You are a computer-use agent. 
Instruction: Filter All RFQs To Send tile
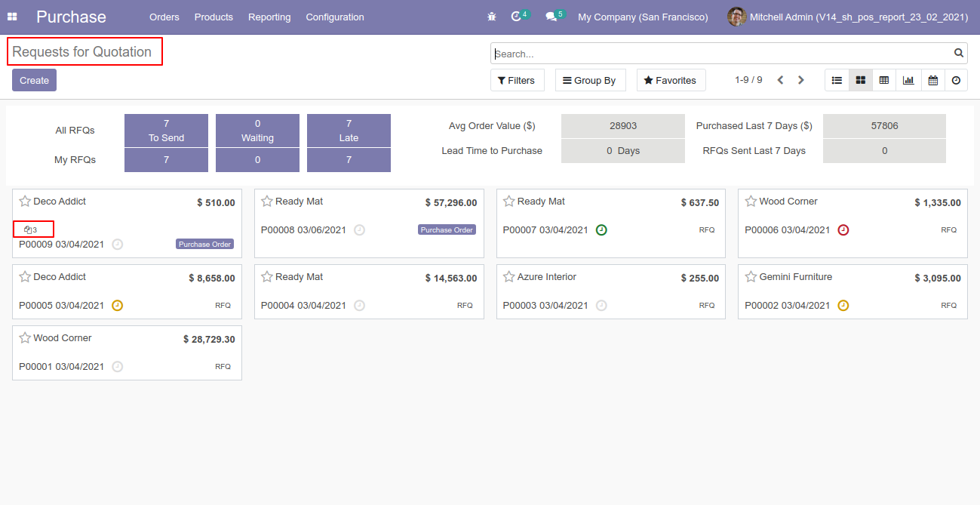(166, 131)
